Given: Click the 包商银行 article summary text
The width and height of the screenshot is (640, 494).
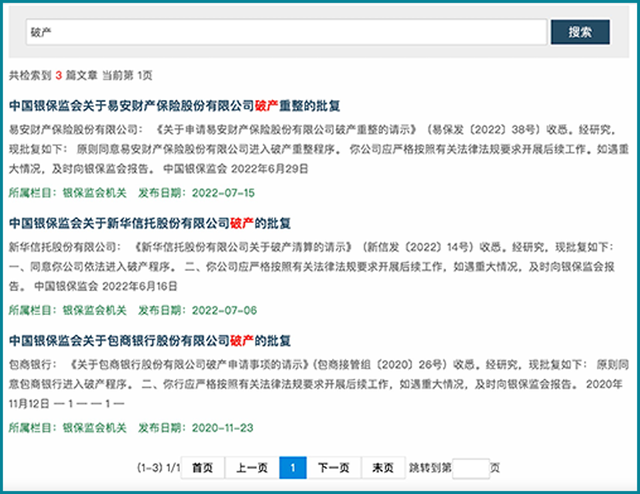Looking at the screenshot, I should [x=319, y=384].
